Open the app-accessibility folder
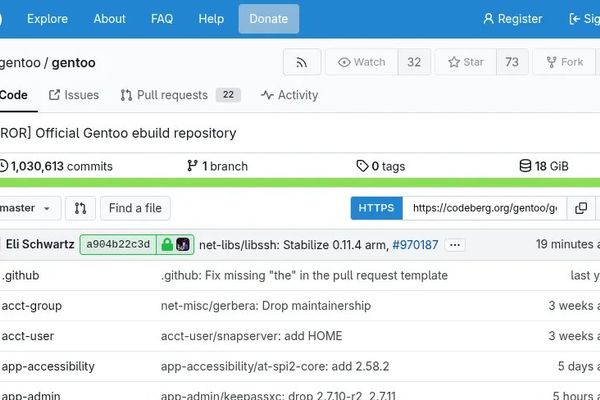This screenshot has width=600, height=400. tap(48, 366)
